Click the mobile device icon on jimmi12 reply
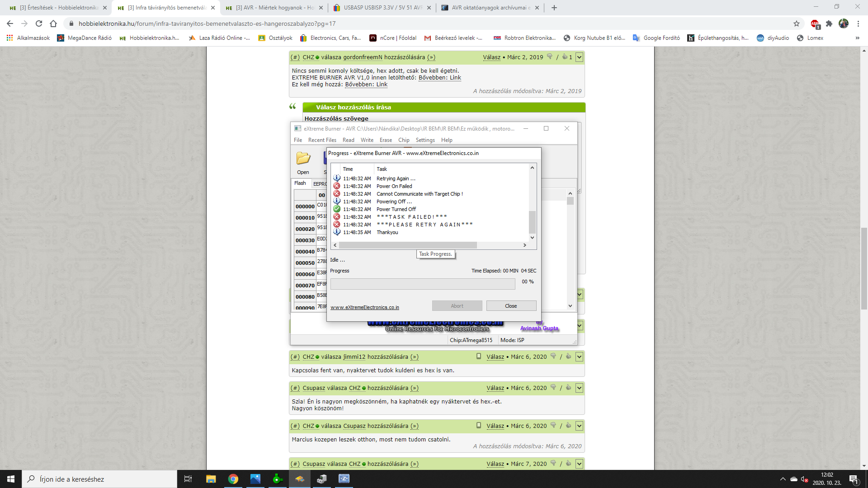Viewport: 868px width, 488px height. [x=479, y=357]
